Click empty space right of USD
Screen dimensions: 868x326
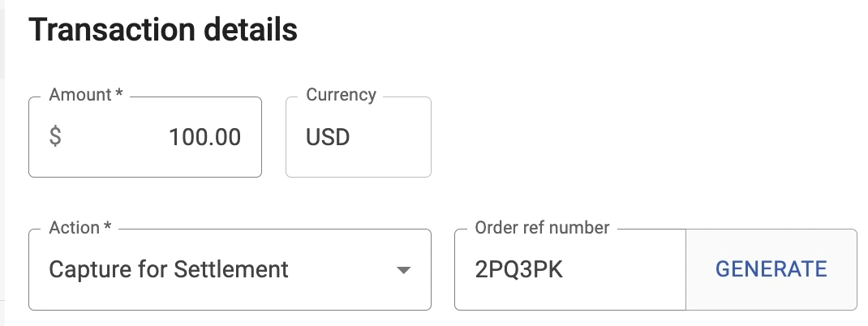coord(393,137)
